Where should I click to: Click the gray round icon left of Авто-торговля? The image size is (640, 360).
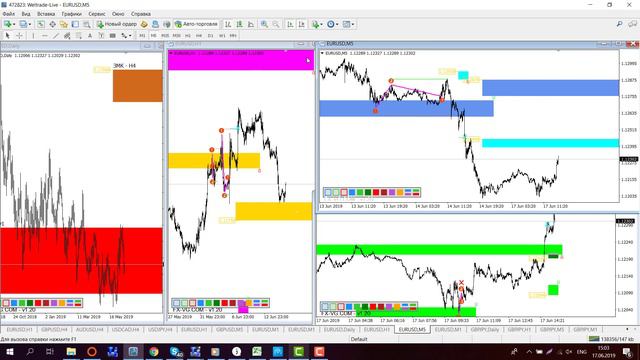(x=167, y=24)
